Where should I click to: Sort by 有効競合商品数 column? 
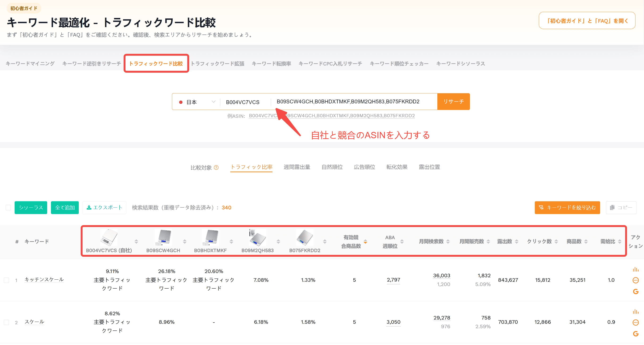[365, 241]
